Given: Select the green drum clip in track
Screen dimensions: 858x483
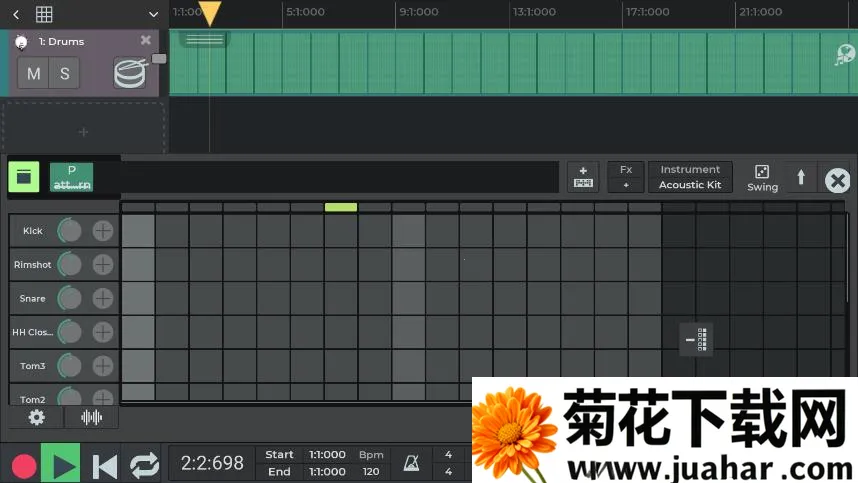Looking at the screenshot, I should click(x=513, y=62).
